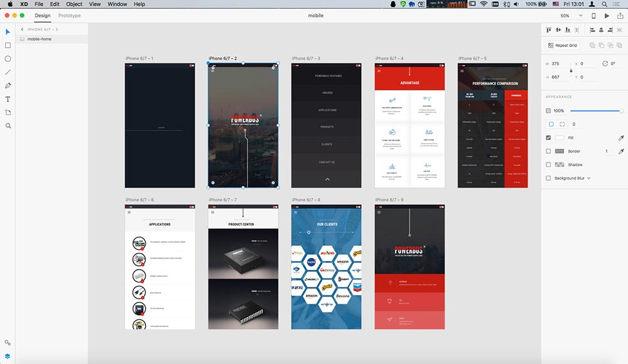This screenshot has height=364, width=628.
Task: Click the rotation icon
Action: click(605, 63)
